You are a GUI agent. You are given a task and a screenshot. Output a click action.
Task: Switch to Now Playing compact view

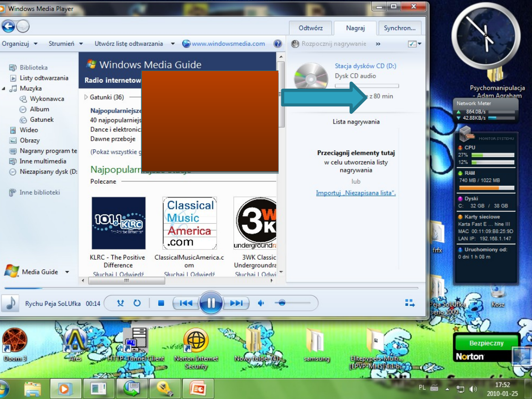click(x=410, y=303)
